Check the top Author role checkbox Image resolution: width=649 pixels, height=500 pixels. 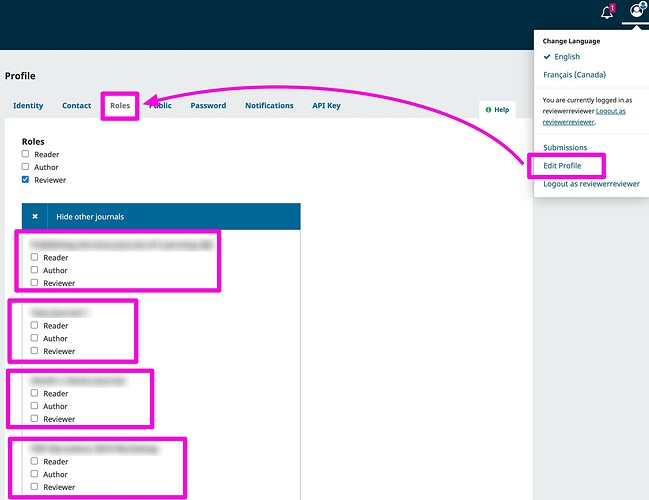click(26, 167)
